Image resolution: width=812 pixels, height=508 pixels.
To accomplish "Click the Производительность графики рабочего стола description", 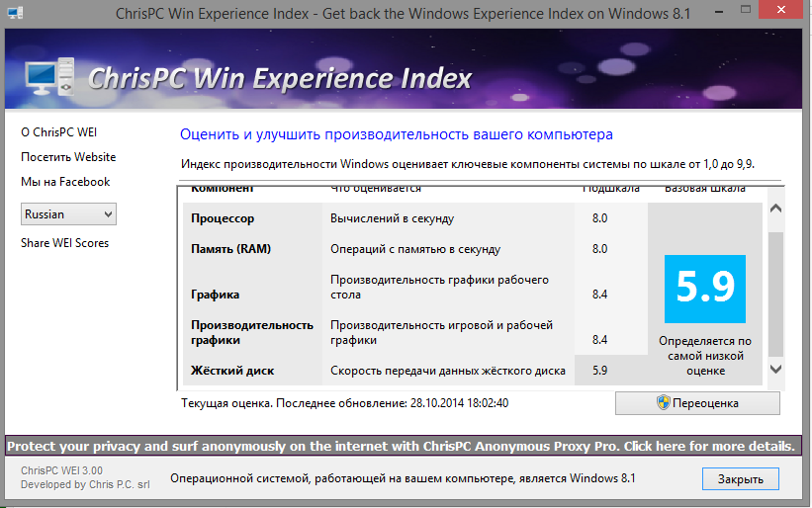I will click(x=440, y=287).
